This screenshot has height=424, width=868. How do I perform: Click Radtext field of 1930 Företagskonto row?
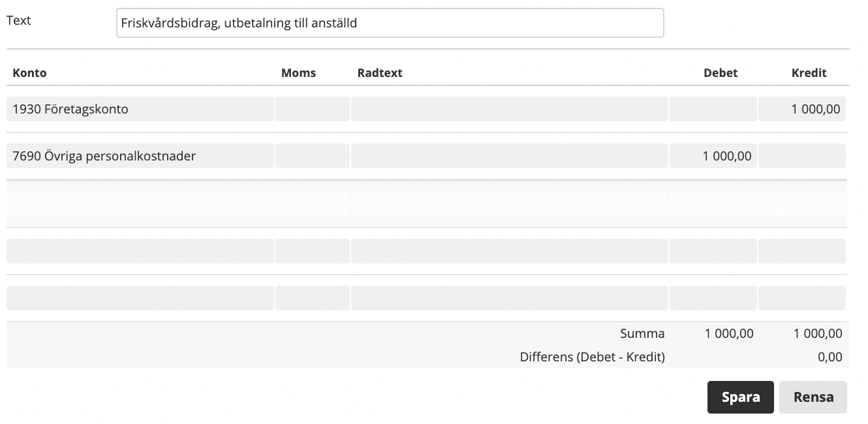point(509,109)
